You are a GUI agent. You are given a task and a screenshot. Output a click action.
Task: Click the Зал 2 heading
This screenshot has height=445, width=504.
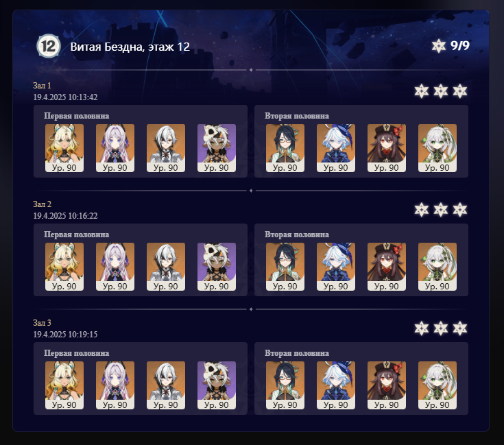point(42,204)
